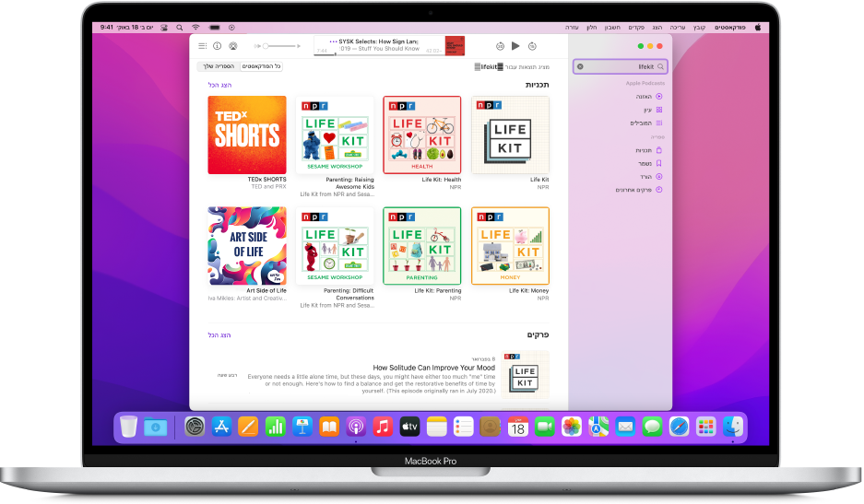This screenshot has width=864, height=504.
Task: Open Downloaded (הורד) in the library sidebar
Action: (x=651, y=176)
